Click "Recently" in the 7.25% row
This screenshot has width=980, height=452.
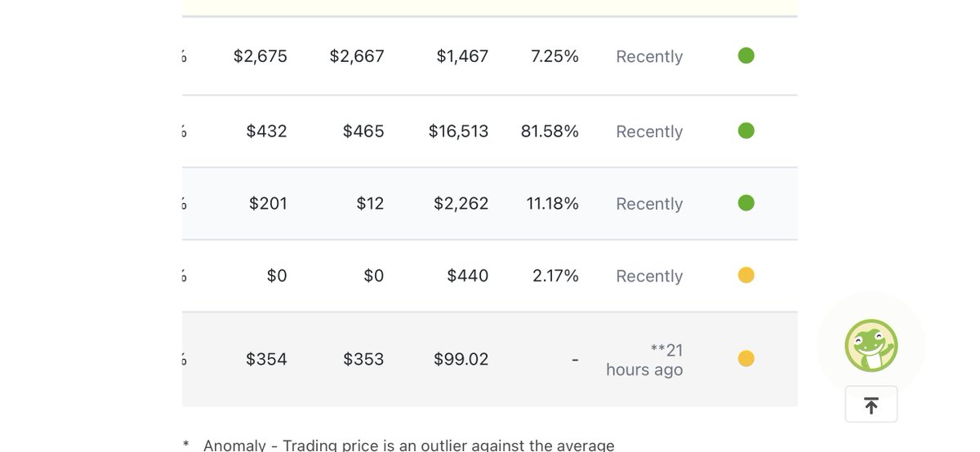649,56
